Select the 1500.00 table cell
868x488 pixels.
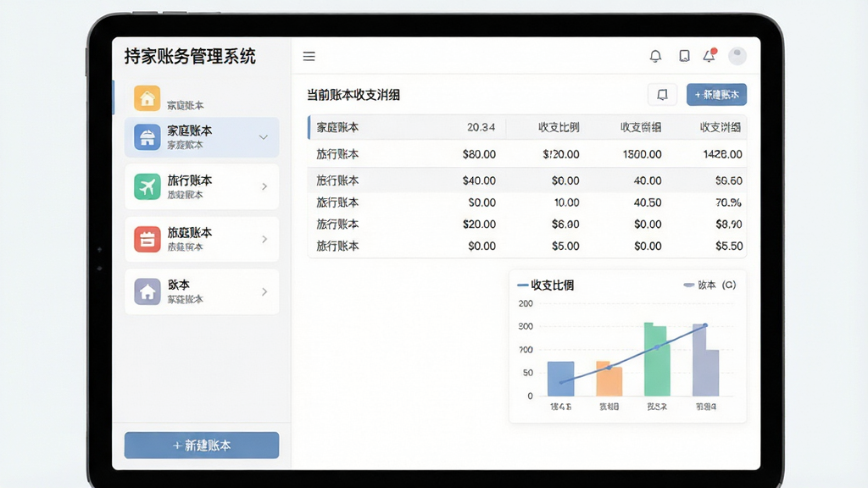click(x=643, y=154)
